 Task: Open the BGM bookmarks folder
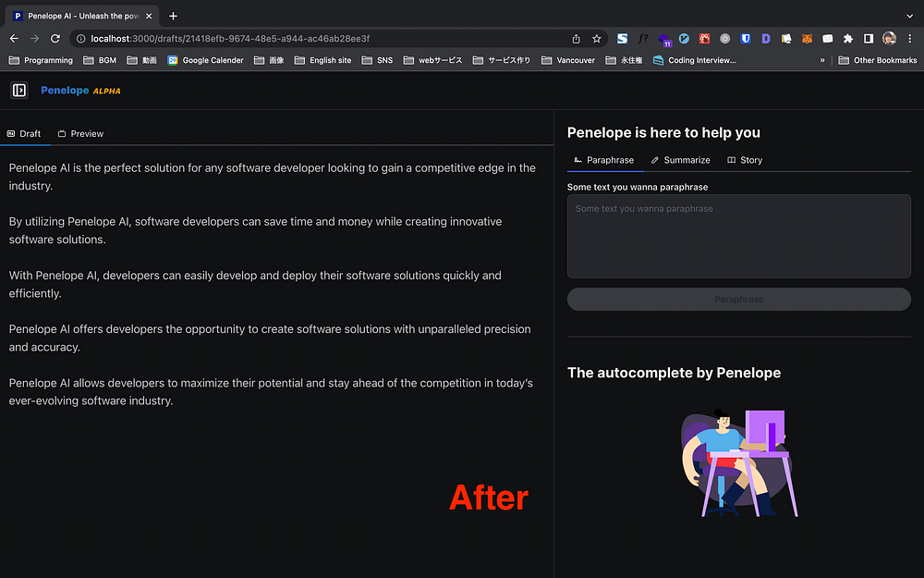tap(100, 60)
